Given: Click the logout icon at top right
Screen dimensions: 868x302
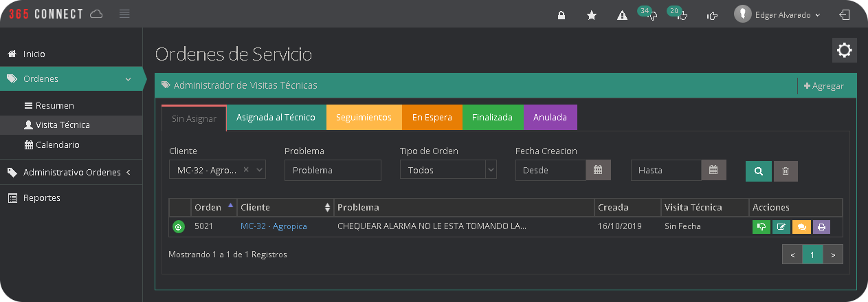Looking at the screenshot, I should click(845, 14).
